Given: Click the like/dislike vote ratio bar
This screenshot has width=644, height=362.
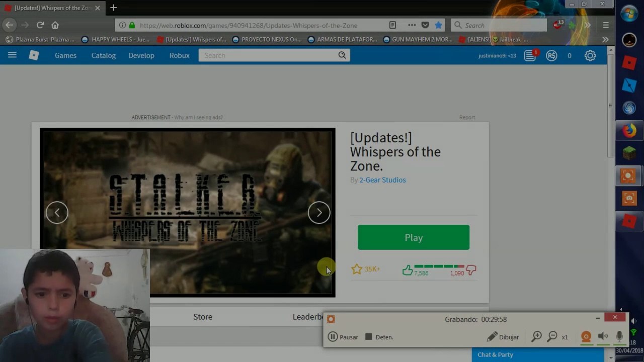Looking at the screenshot, I should tap(439, 266).
